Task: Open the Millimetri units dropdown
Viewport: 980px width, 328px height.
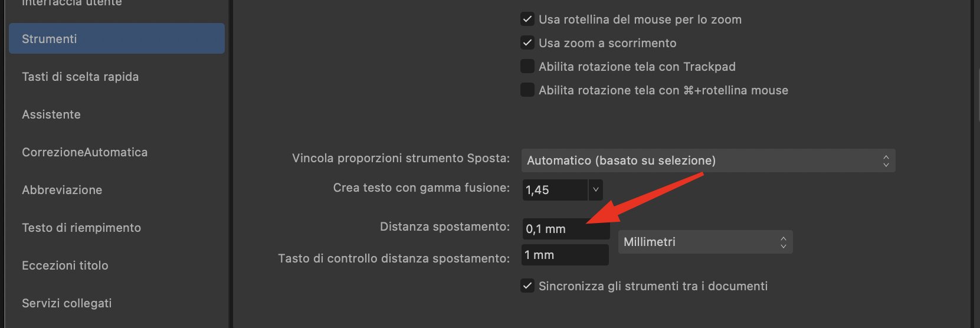Action: (705, 242)
